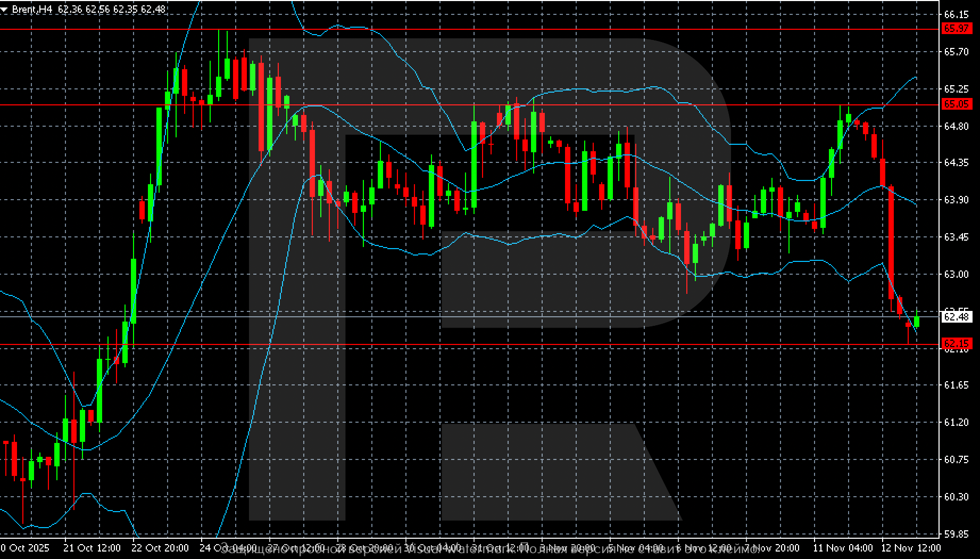Click the 12 Nov 12:00 timestamp on axis
The height and width of the screenshot is (559, 980).
click(x=911, y=547)
